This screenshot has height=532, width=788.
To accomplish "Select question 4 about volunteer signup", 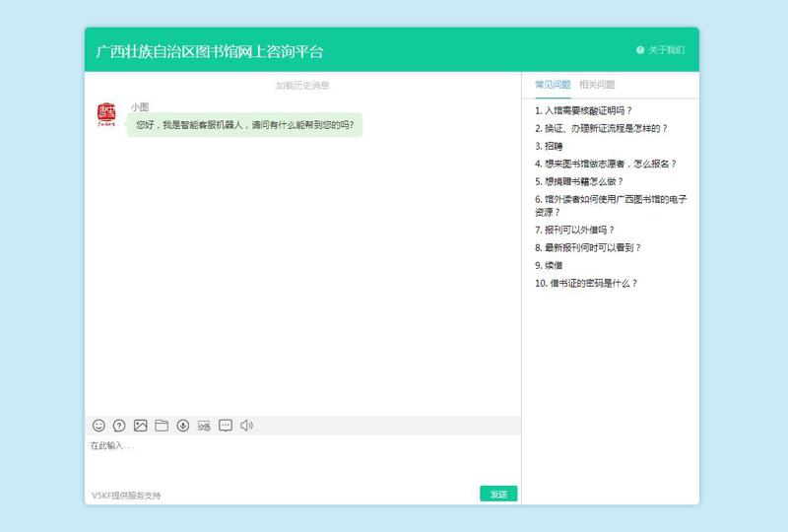I will 606,164.
